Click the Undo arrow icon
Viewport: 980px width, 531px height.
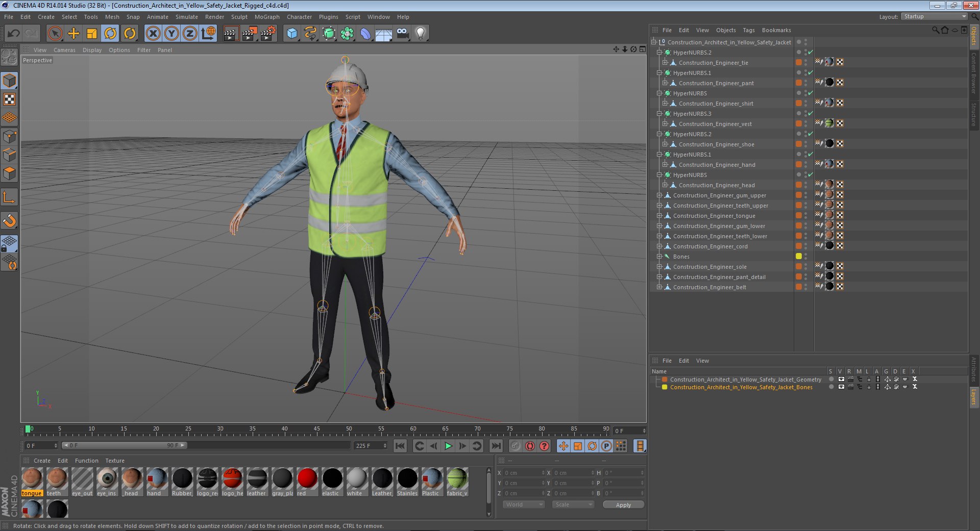click(x=13, y=34)
